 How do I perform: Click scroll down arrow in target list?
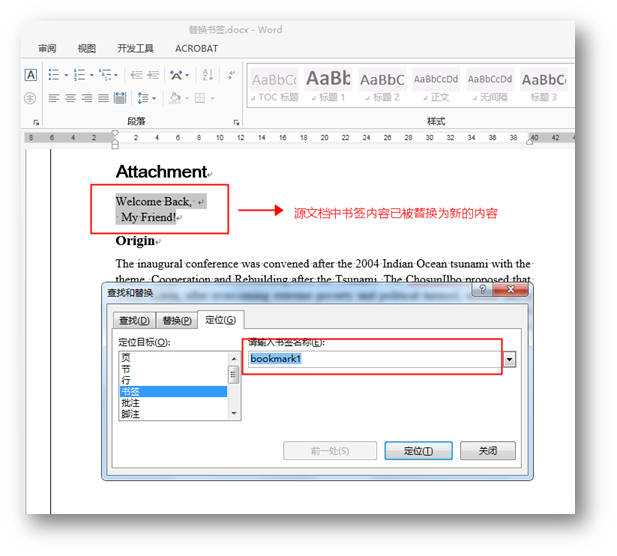click(x=234, y=413)
